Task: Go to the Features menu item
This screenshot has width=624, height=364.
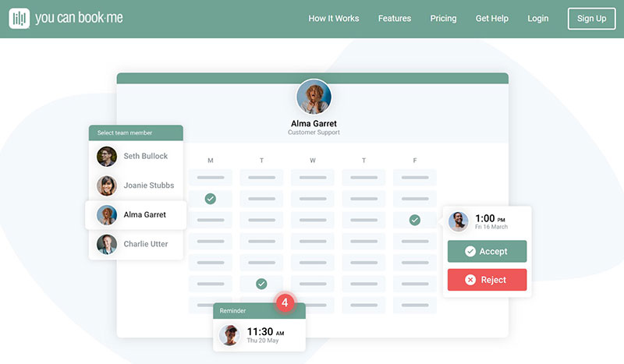Action: pos(395,18)
